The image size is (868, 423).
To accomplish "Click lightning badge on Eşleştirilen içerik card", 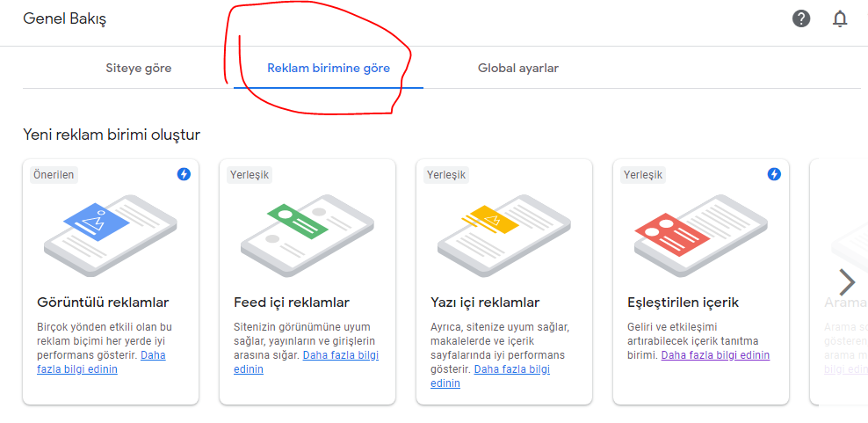I will (x=774, y=174).
